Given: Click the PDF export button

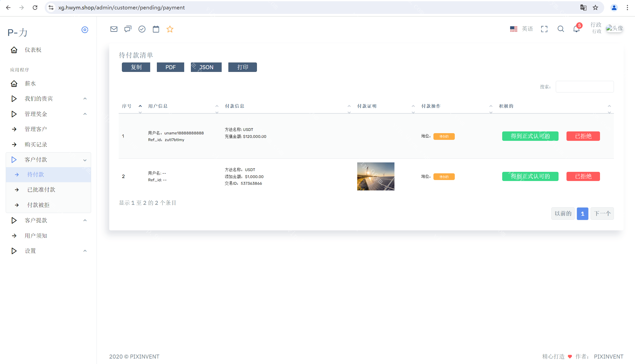Looking at the screenshot, I should pos(171,67).
